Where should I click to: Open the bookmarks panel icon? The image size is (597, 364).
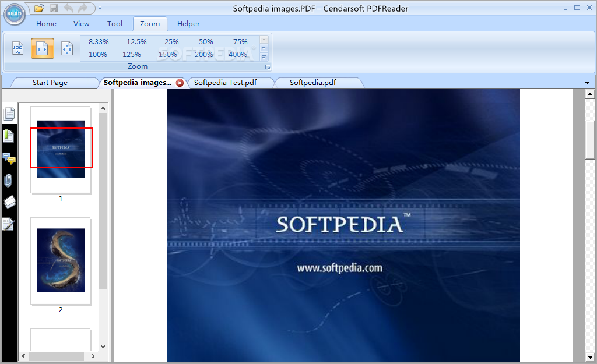tap(9, 136)
